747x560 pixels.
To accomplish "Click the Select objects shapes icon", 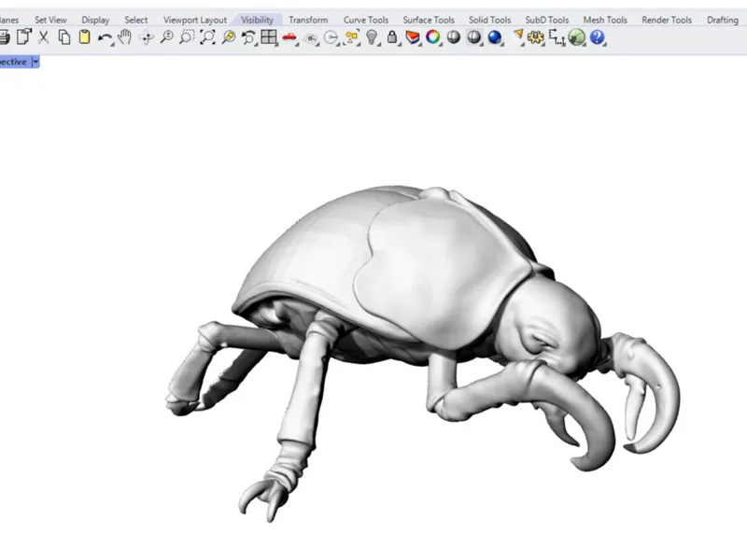I will pos(352,37).
